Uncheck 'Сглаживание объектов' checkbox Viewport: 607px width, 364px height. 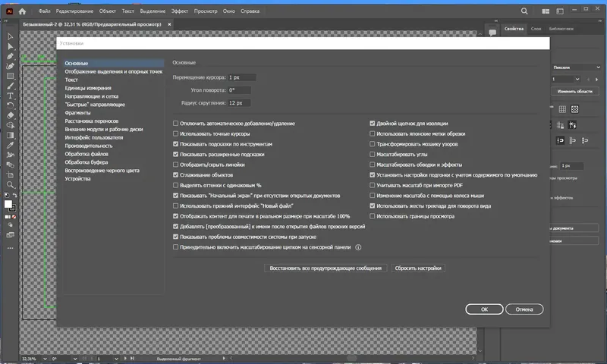point(176,175)
